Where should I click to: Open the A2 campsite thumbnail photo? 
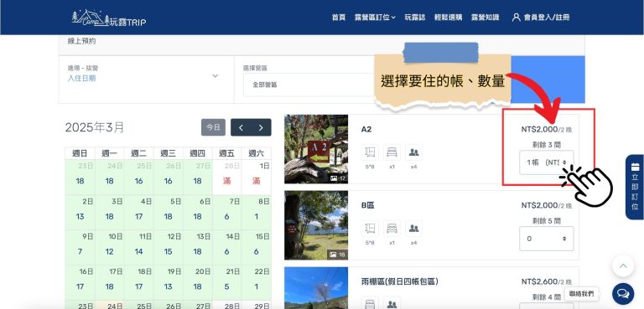pos(316,149)
